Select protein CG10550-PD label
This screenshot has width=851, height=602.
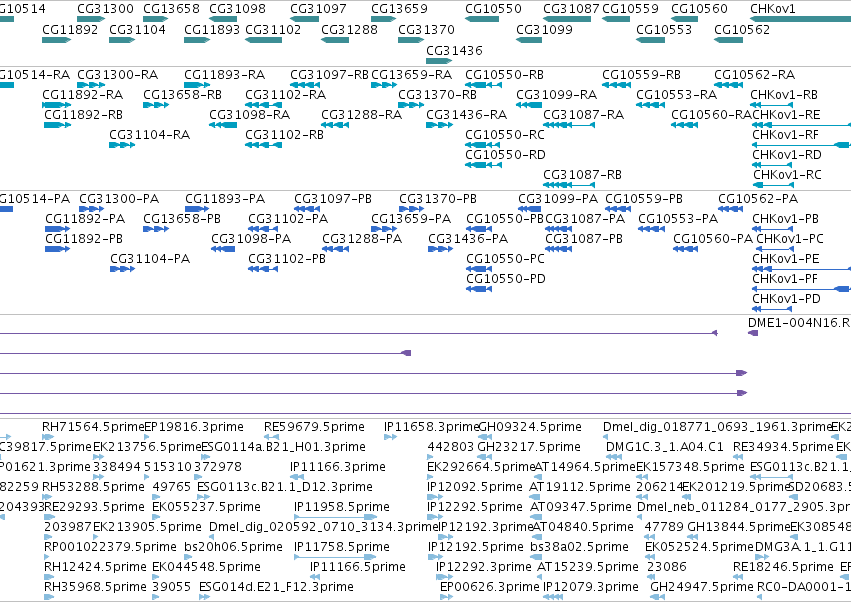506,279
